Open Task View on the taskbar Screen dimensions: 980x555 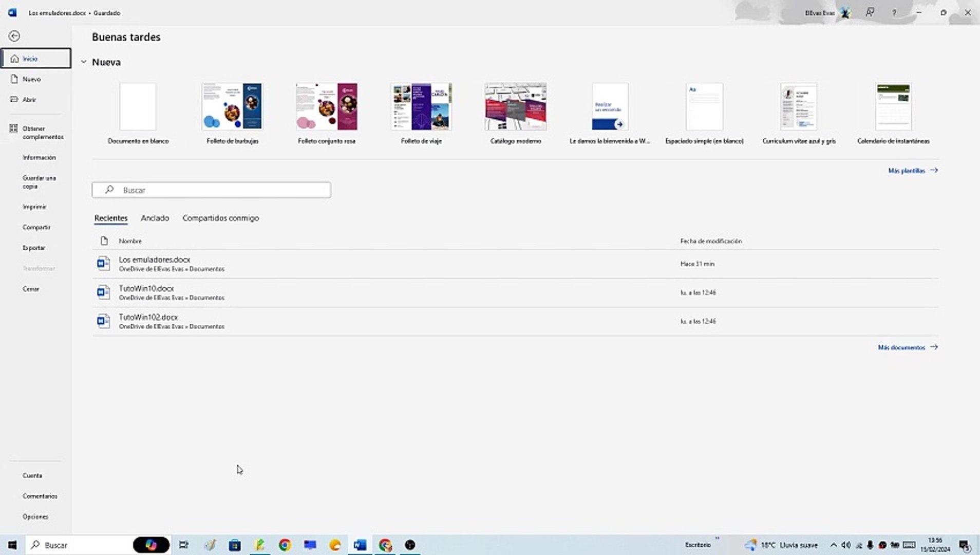coord(183,545)
